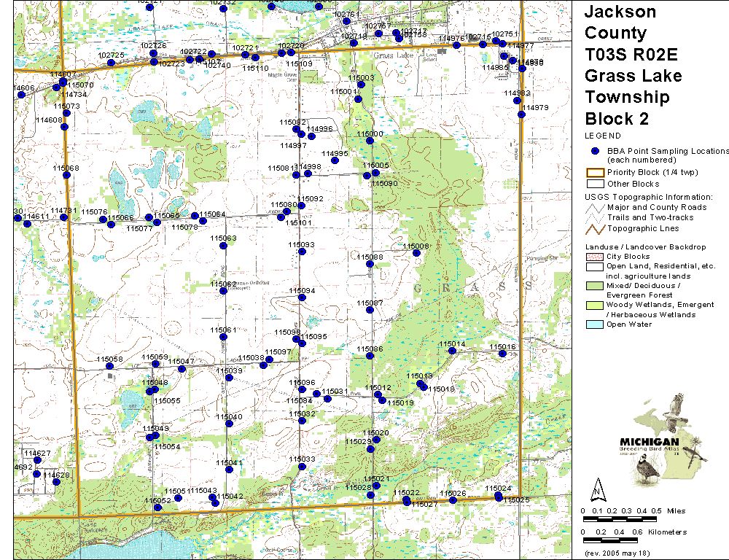The height and width of the screenshot is (560, 729).
Task: Click the Grass Lake Township title text
Action: coord(633,87)
